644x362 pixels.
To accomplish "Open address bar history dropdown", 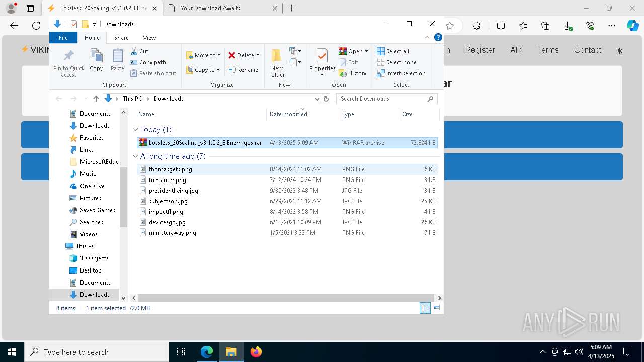I will point(317,99).
